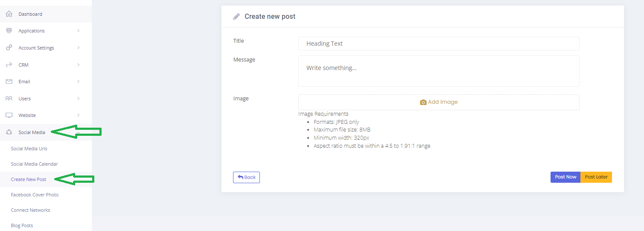The width and height of the screenshot is (644, 231).
Task: Click the Dashboard home icon
Action: 9,14
